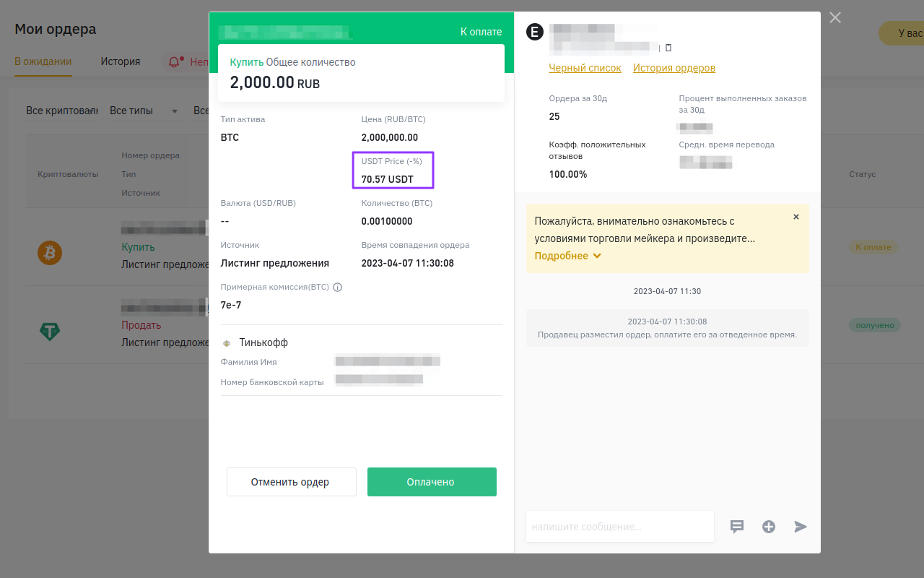Screen dimensions: 924x578
Task: Click into the напишите сообщение field
Action: click(619, 527)
